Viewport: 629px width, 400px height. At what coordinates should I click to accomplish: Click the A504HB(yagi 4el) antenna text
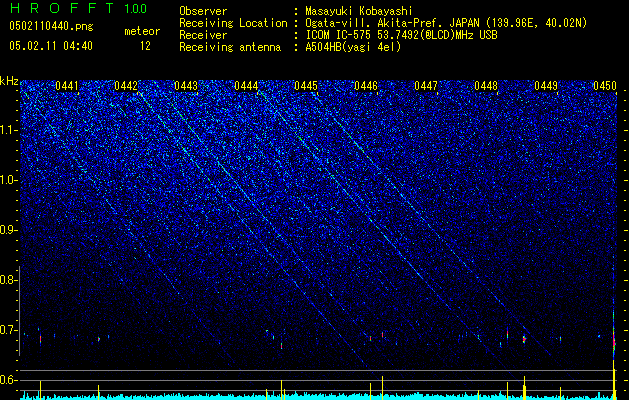353,47
